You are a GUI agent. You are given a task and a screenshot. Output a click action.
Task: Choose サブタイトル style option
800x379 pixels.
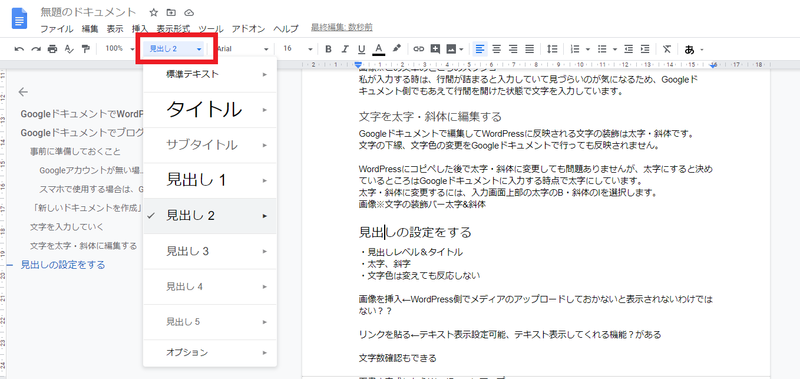[x=210, y=145]
